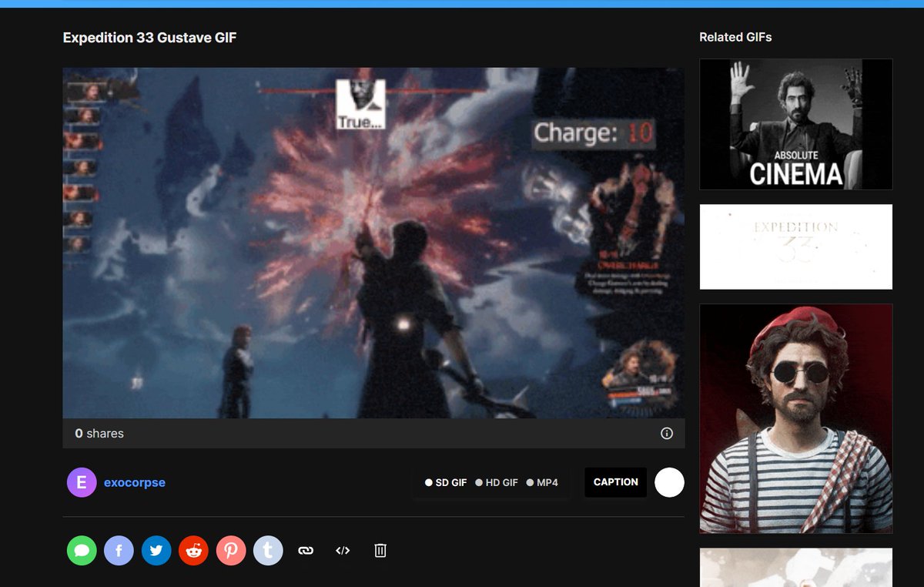Share GIF on Reddit
The image size is (924, 587).
pos(193,551)
